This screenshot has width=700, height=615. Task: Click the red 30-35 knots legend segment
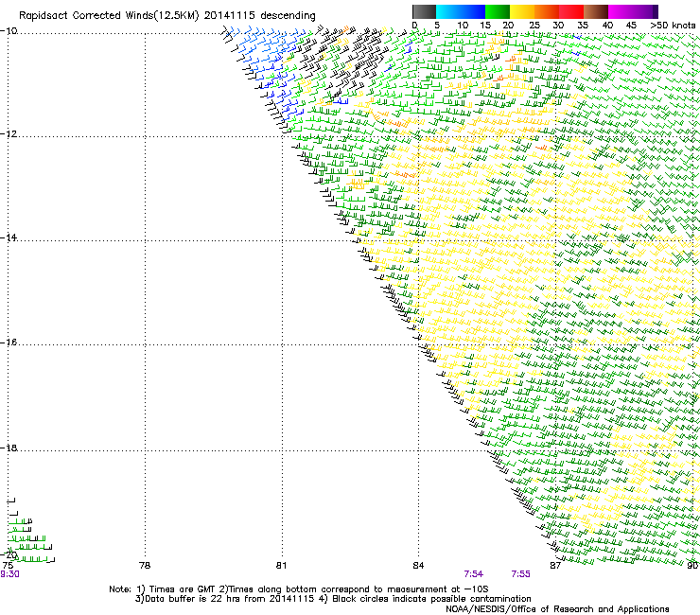point(571,11)
